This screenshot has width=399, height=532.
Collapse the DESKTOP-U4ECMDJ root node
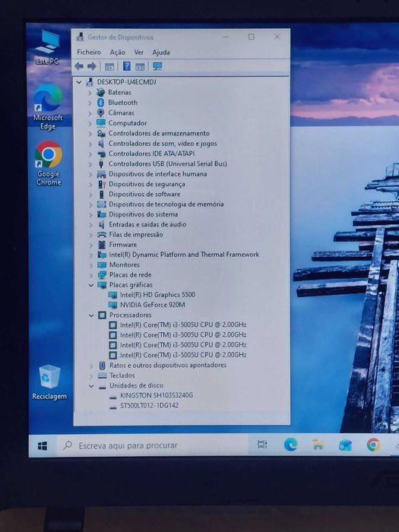(x=79, y=82)
